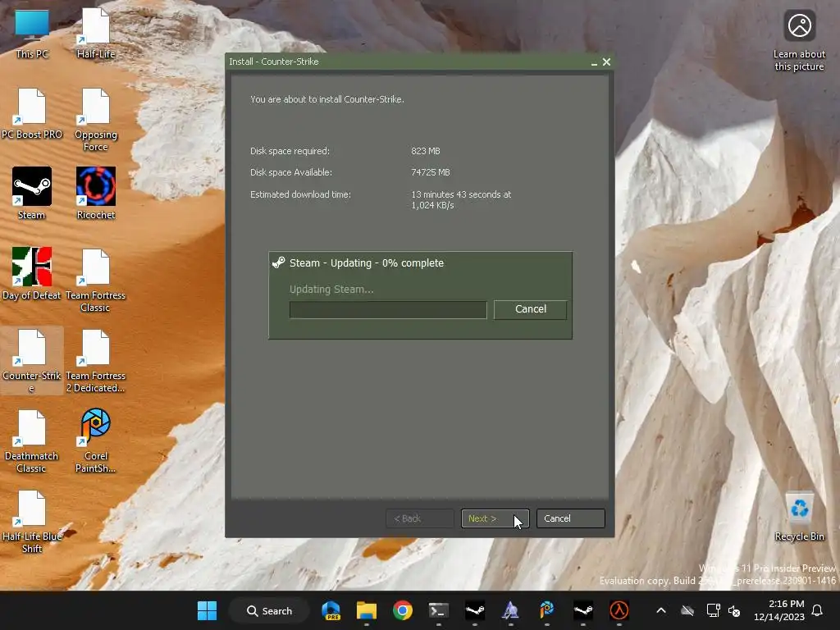Click the 823 MB disk space value
Screen dimensions: 840x630
click(426, 151)
